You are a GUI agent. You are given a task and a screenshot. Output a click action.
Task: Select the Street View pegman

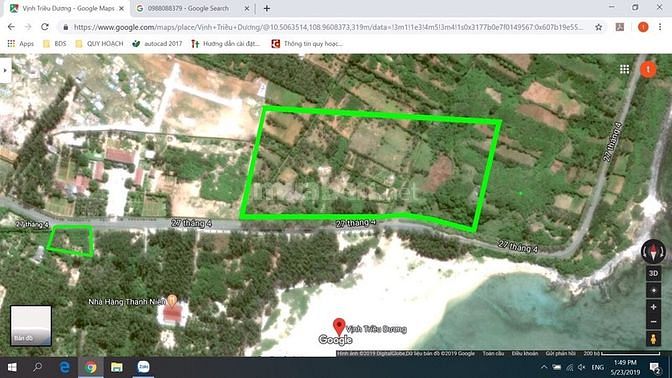click(653, 339)
